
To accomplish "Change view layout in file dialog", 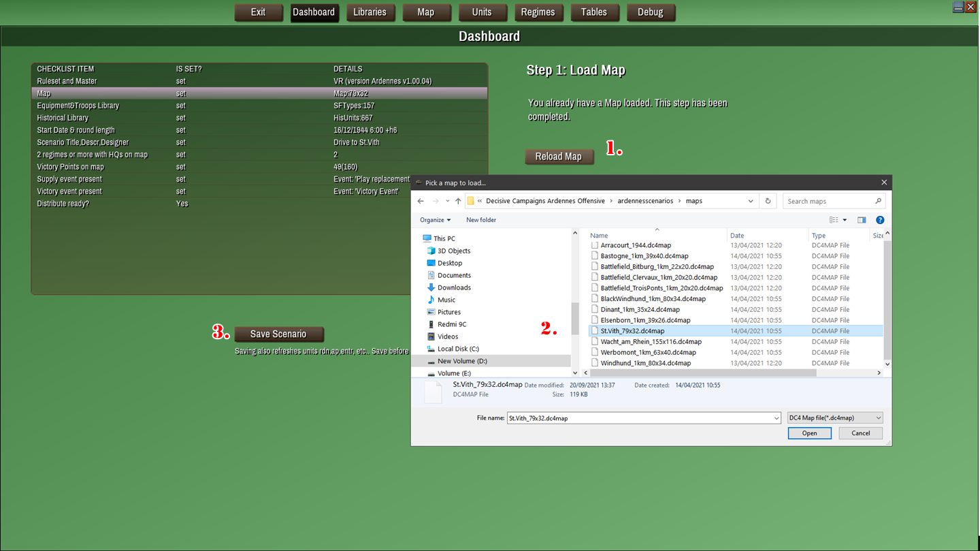I will (834, 220).
